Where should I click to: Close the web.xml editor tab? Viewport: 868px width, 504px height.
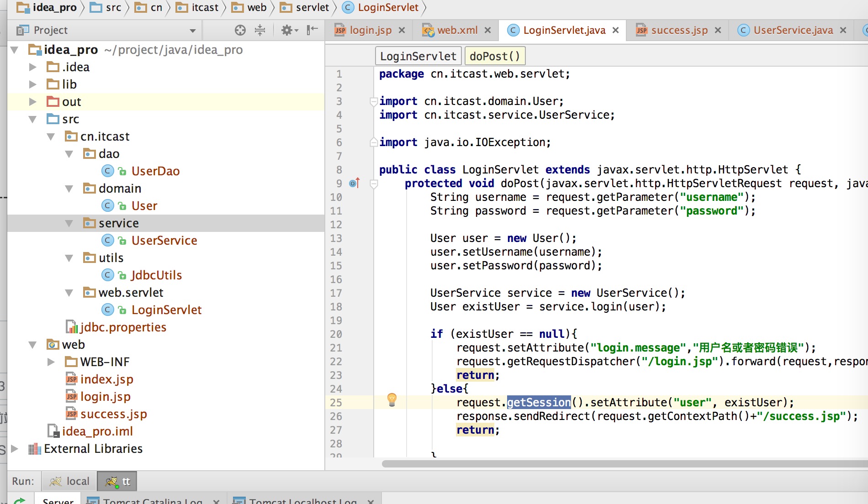(488, 30)
